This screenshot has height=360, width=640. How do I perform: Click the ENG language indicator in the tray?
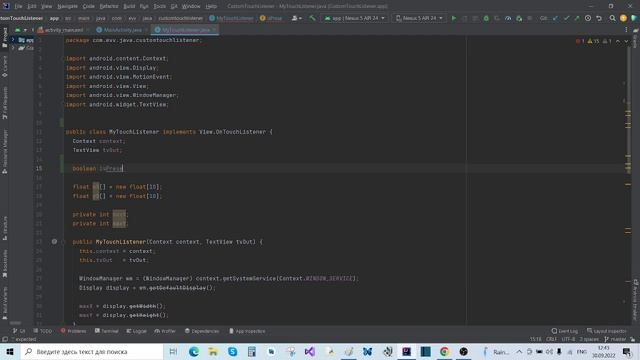(582, 351)
